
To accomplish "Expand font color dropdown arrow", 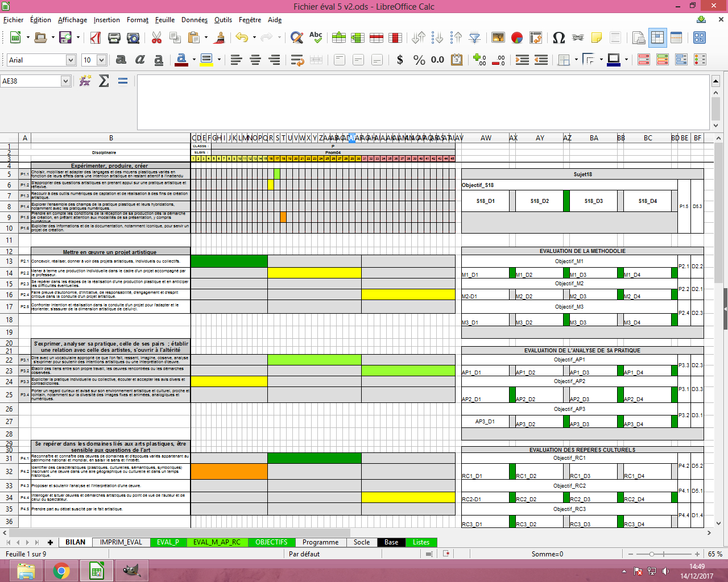I will (194, 60).
